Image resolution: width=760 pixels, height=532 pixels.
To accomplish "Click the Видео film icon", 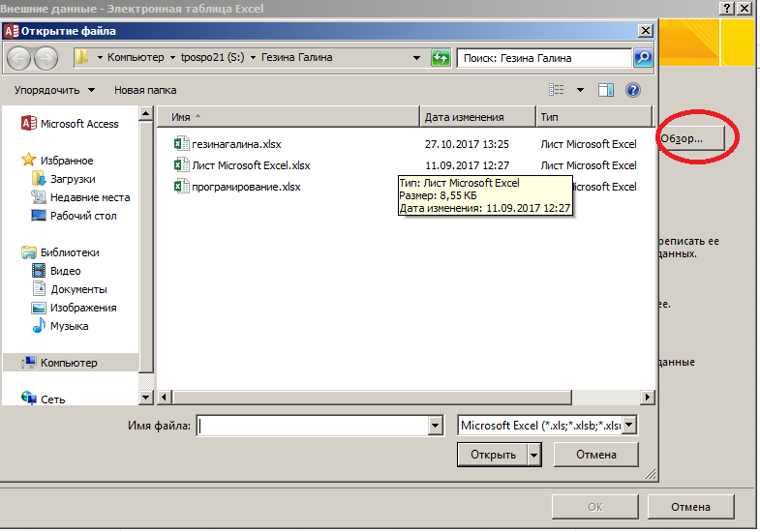I will tap(39, 271).
